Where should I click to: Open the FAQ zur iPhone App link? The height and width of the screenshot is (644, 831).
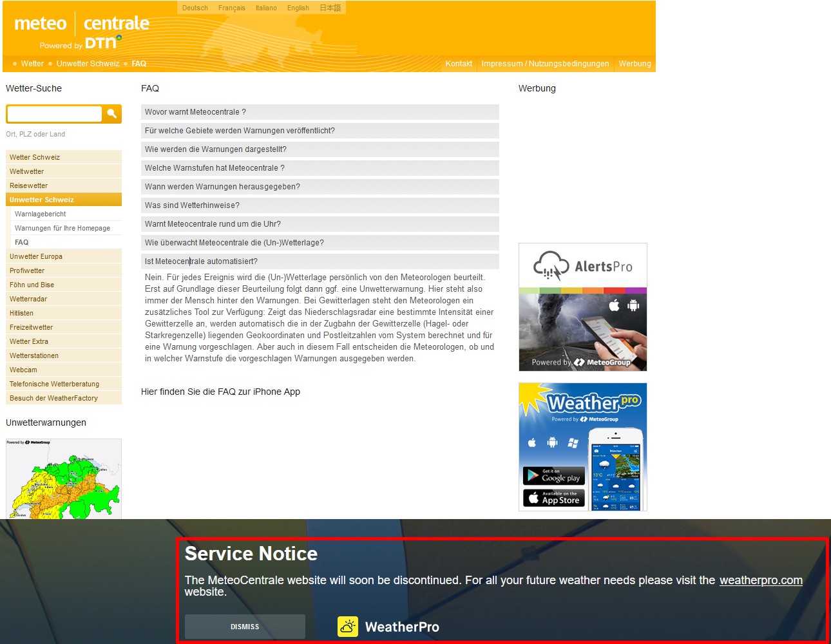point(220,392)
